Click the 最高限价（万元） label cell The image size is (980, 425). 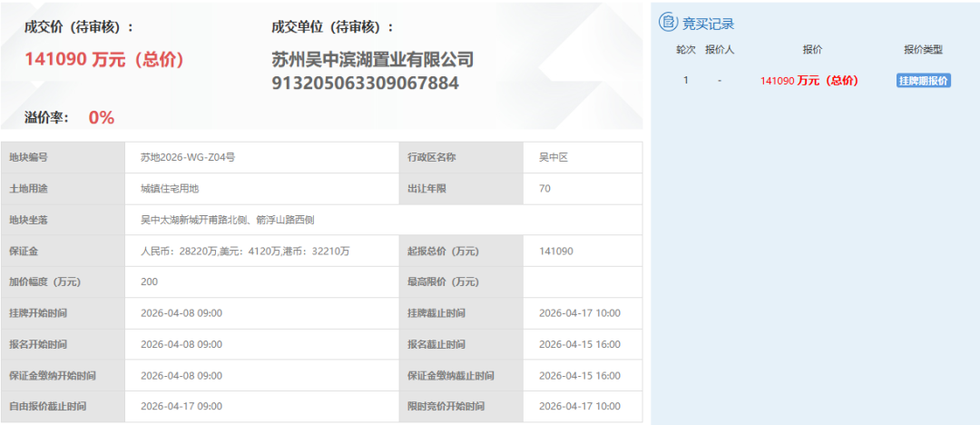point(461,282)
